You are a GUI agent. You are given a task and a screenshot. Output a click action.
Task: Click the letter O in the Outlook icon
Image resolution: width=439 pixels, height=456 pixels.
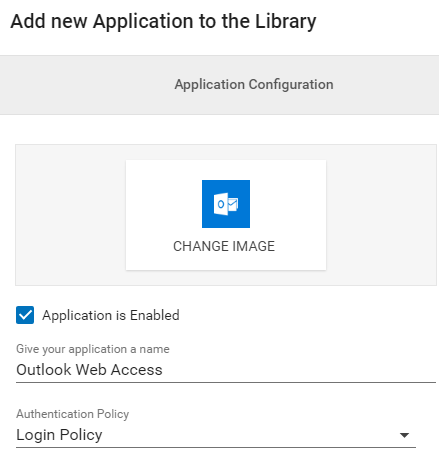tap(221, 204)
